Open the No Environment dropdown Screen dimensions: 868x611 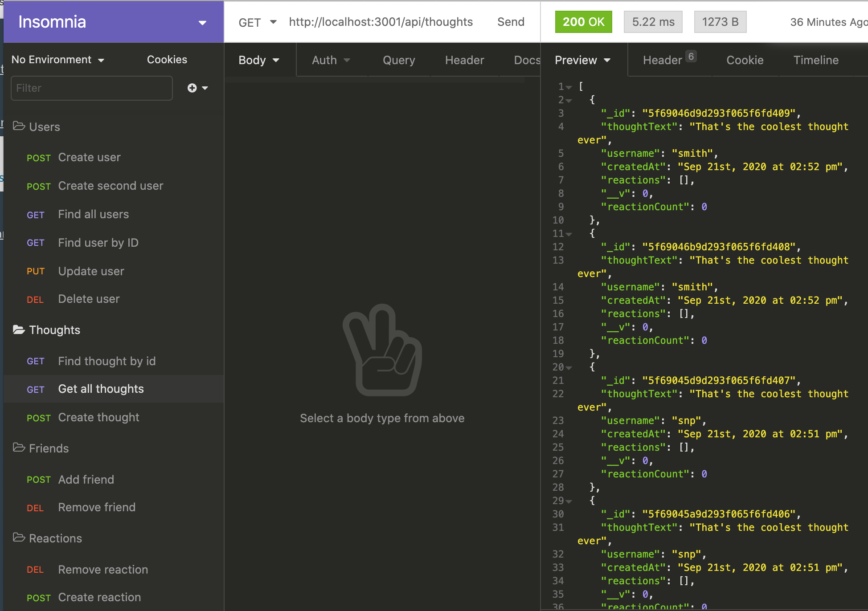[x=58, y=60]
